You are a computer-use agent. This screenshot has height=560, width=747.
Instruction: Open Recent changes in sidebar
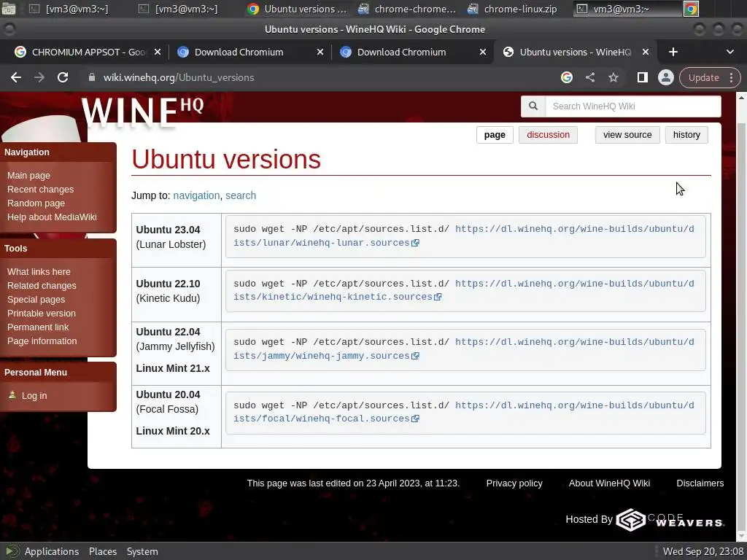(41, 190)
